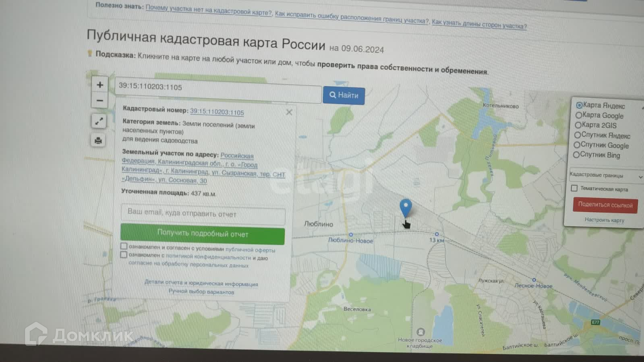The width and height of the screenshot is (644, 362).
Task: Click Люблино-Новое station marker on map
Action: coord(351,234)
